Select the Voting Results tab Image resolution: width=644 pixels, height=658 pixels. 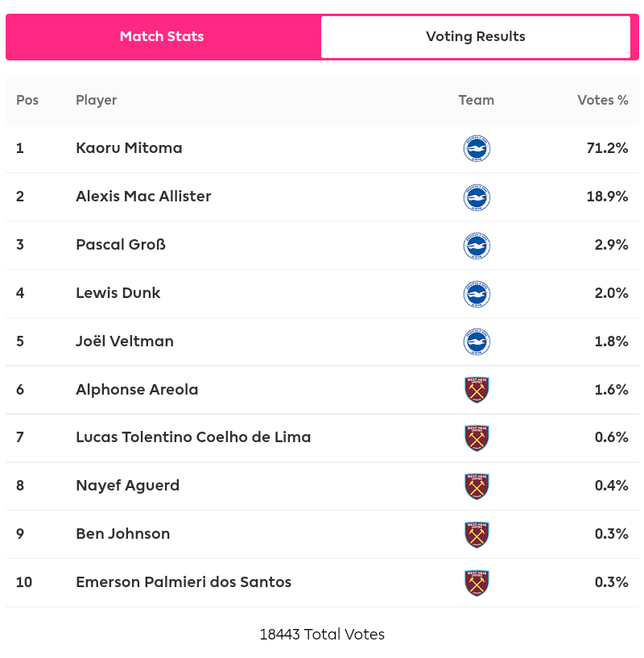point(475,37)
